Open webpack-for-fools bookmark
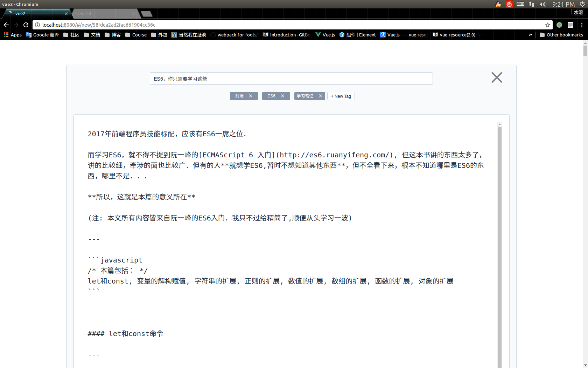This screenshot has width=588, height=368. tap(234, 35)
